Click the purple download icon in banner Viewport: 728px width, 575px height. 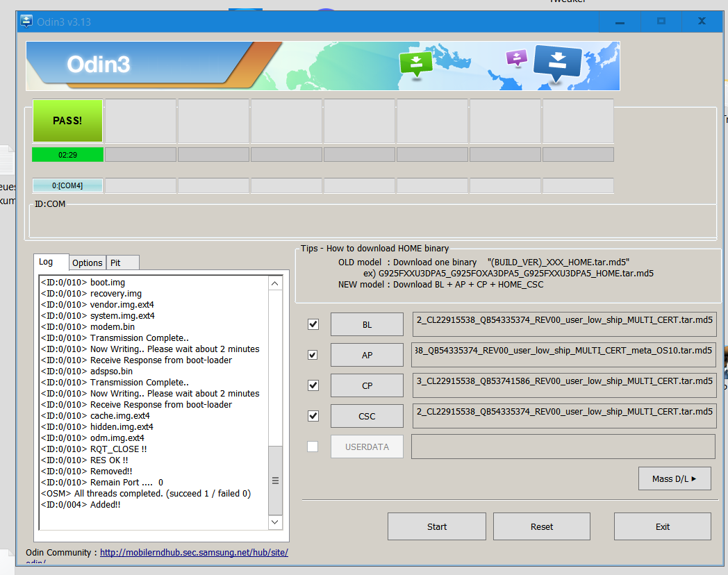coord(517,58)
